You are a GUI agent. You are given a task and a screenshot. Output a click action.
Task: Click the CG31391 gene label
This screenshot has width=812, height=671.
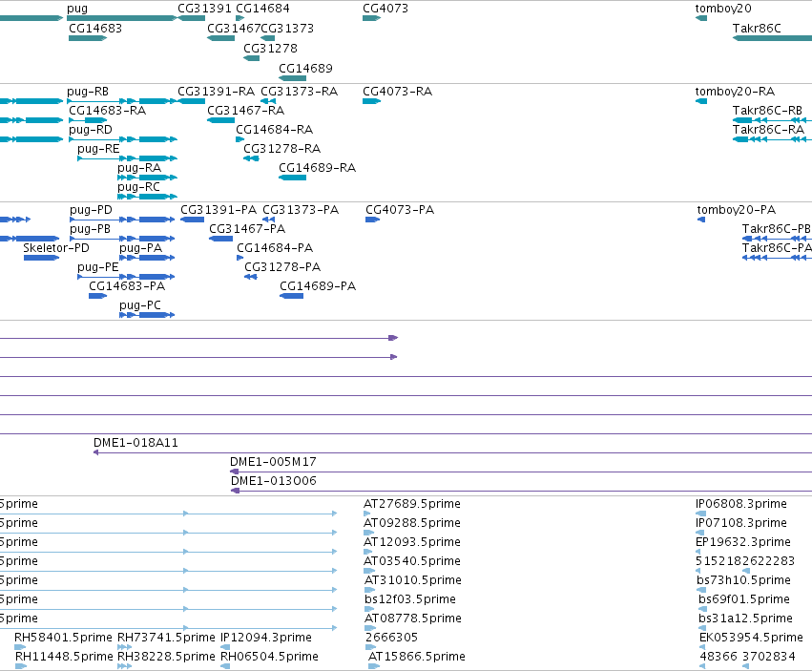point(204,9)
